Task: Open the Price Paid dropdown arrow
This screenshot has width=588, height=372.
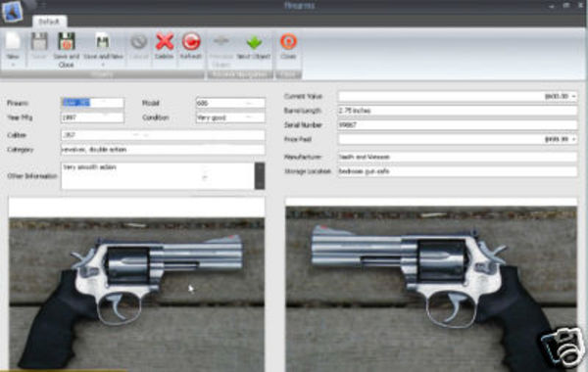Action: tap(573, 139)
